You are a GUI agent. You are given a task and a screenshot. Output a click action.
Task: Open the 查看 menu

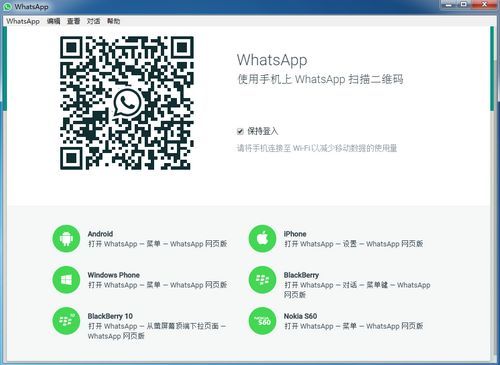coord(73,21)
